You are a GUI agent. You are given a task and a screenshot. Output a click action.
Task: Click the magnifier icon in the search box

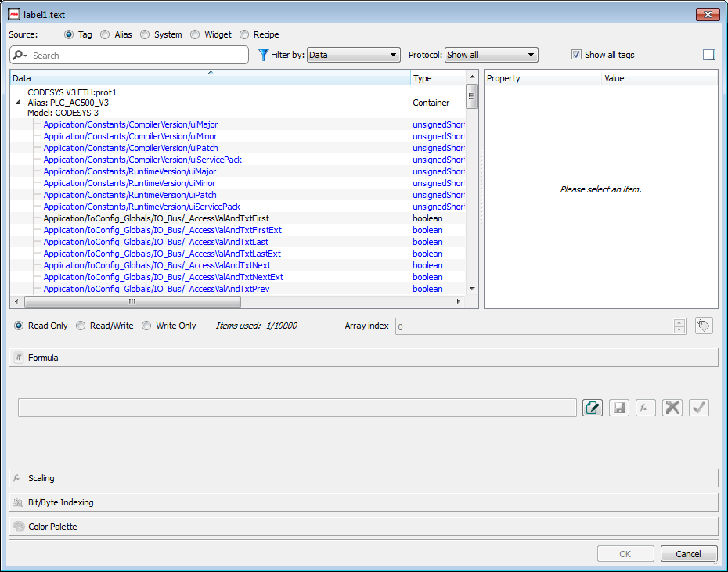(17, 55)
